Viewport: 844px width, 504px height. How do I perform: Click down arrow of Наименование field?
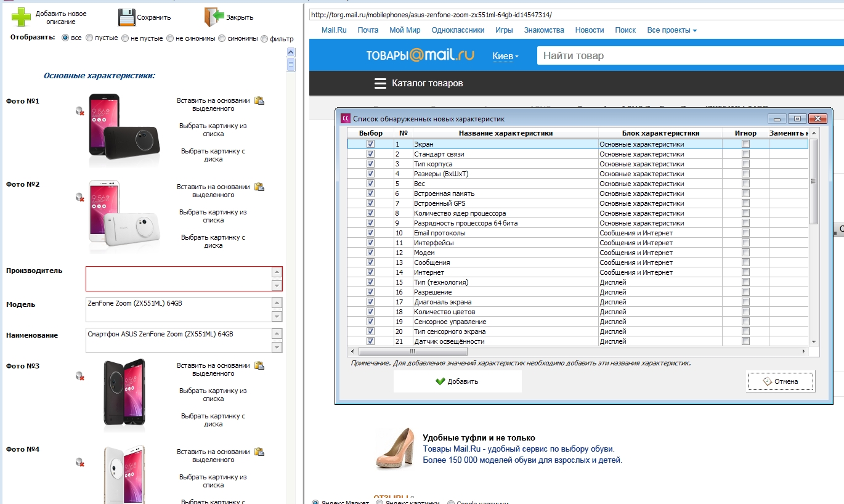click(x=277, y=347)
